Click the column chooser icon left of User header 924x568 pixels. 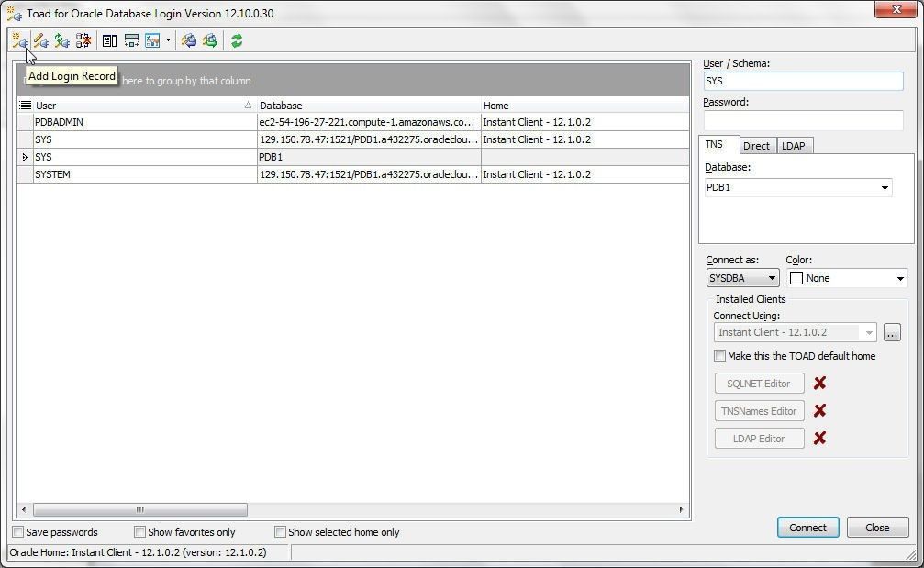click(25, 106)
